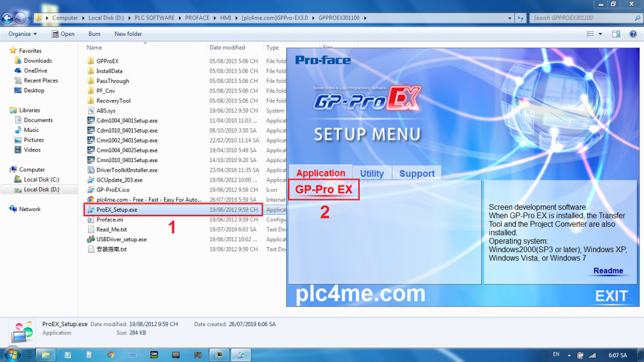Image resolution: width=644 pixels, height=362 pixels.
Task: Click GP-Pro EX to start installation
Action: click(323, 189)
